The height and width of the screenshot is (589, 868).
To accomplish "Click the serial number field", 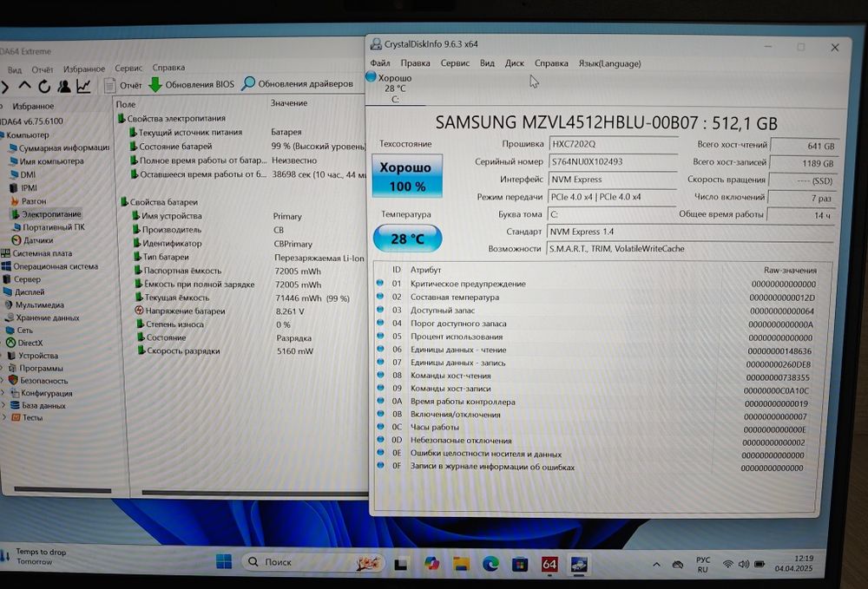I will tap(613, 161).
